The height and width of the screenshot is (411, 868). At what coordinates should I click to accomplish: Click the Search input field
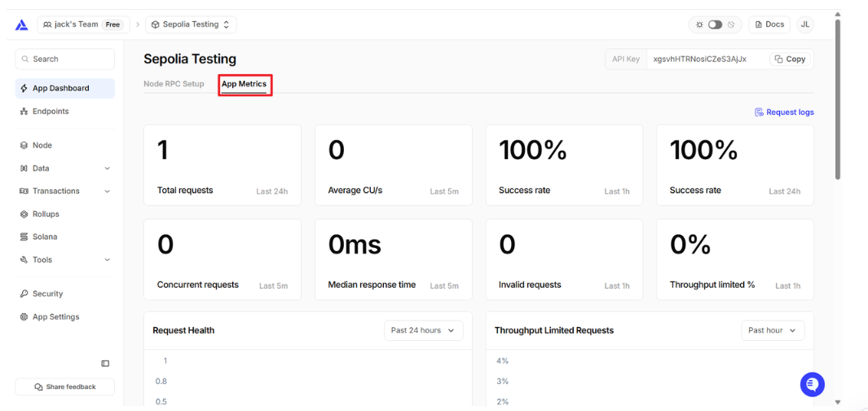[64, 60]
